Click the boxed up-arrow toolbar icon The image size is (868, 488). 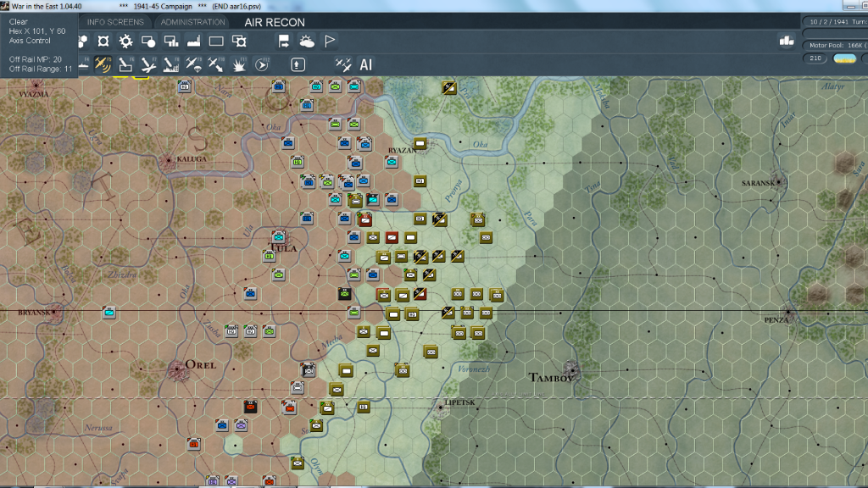[x=298, y=64]
